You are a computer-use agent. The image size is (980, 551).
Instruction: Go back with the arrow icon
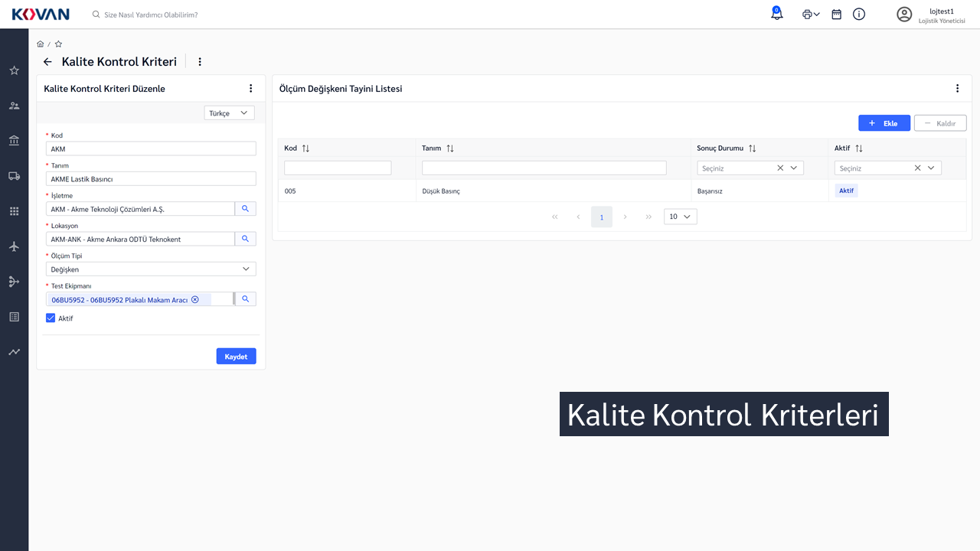tap(47, 62)
